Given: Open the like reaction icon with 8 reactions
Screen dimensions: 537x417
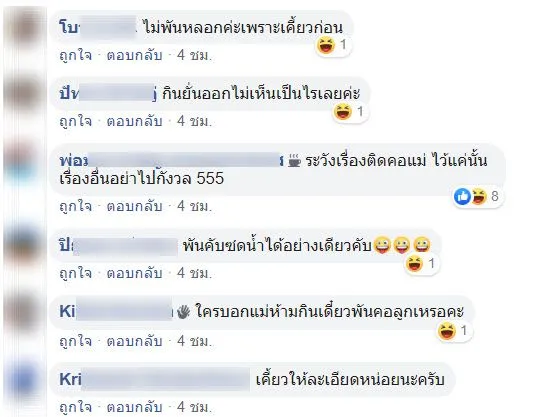Looking at the screenshot, I should pyautogui.click(x=462, y=197).
